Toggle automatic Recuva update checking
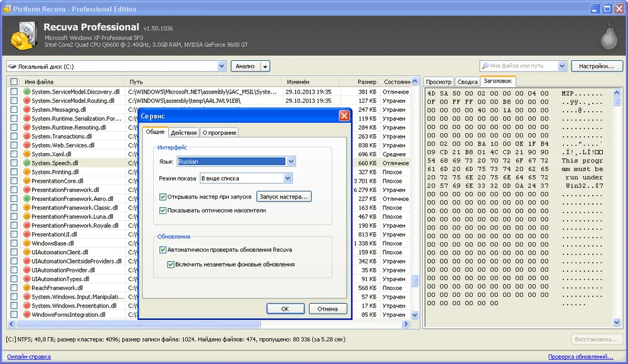This screenshot has height=364, width=628. pyautogui.click(x=163, y=250)
